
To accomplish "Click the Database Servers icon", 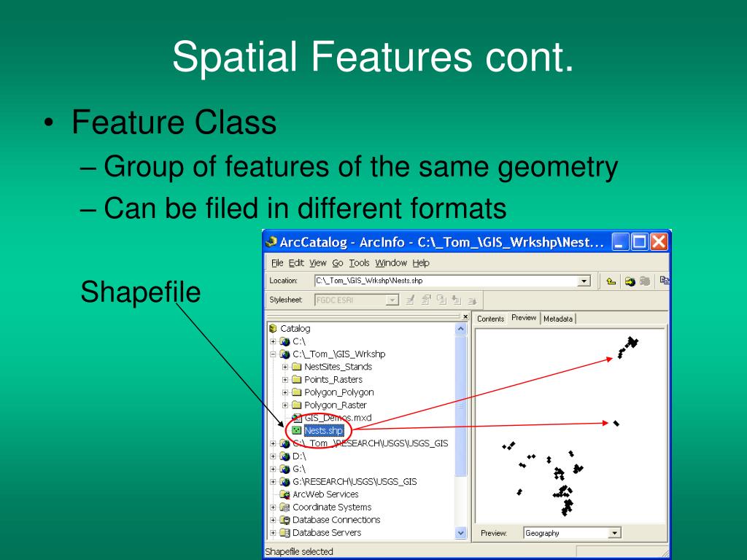I will (x=285, y=533).
